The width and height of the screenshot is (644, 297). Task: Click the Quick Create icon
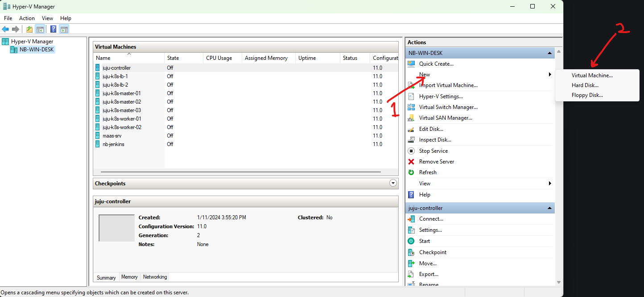pyautogui.click(x=411, y=64)
